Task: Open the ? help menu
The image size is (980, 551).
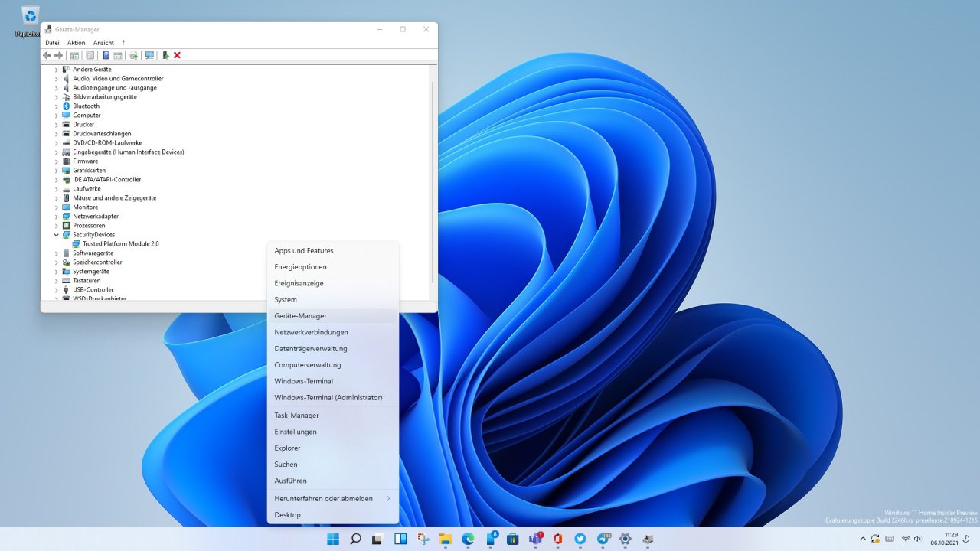Action: click(x=123, y=43)
